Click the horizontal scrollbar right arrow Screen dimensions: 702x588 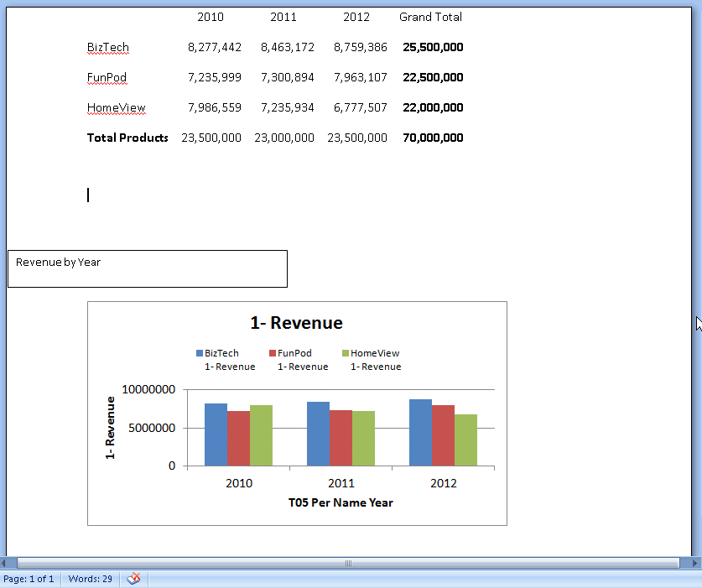point(694,563)
